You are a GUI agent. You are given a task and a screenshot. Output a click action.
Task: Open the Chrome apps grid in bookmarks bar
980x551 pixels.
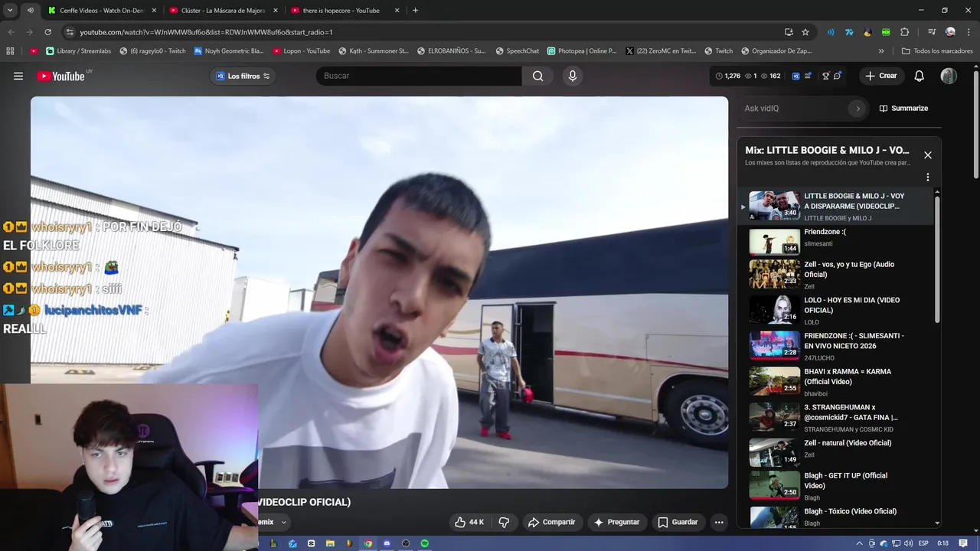tap(10, 51)
